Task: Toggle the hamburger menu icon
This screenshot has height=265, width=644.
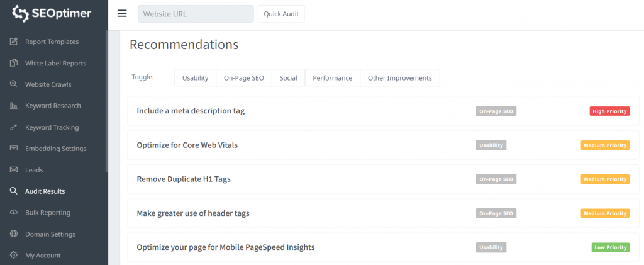Action: (x=122, y=14)
